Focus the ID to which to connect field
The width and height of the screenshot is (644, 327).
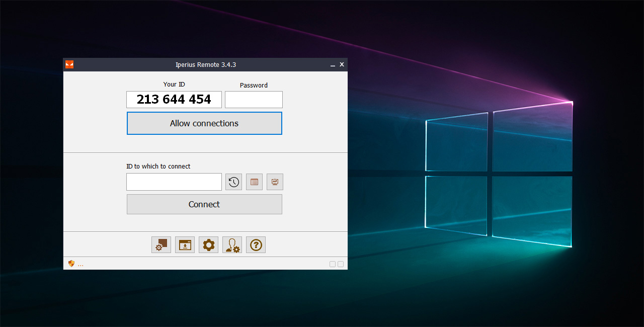(174, 182)
